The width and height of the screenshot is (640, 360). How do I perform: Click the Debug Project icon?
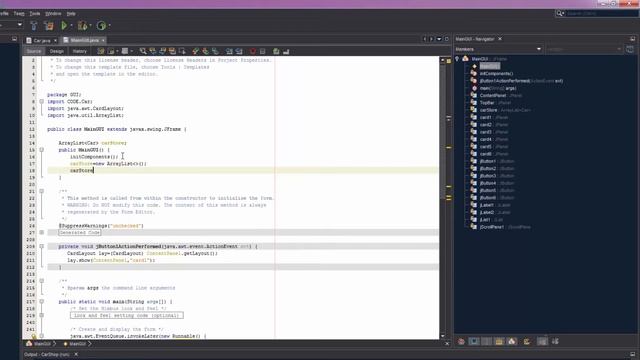[x=82, y=26]
